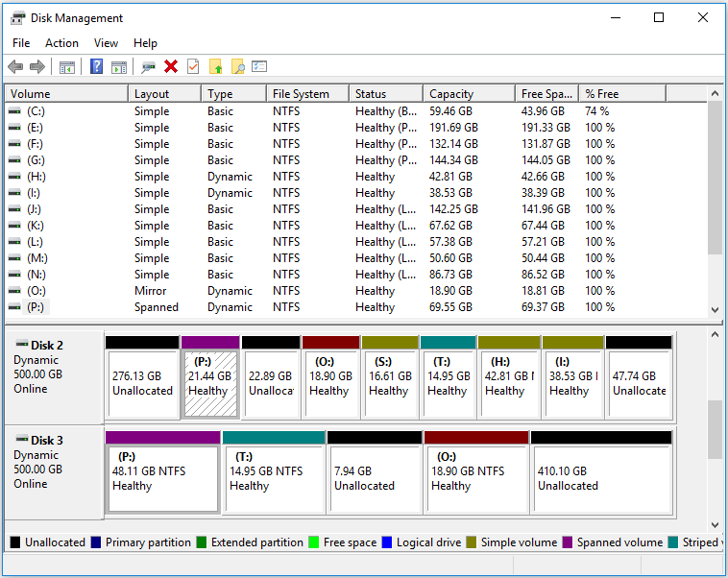Select (O:) 18.90 GB volume on Disk 2
The image size is (728, 578).
click(x=330, y=377)
